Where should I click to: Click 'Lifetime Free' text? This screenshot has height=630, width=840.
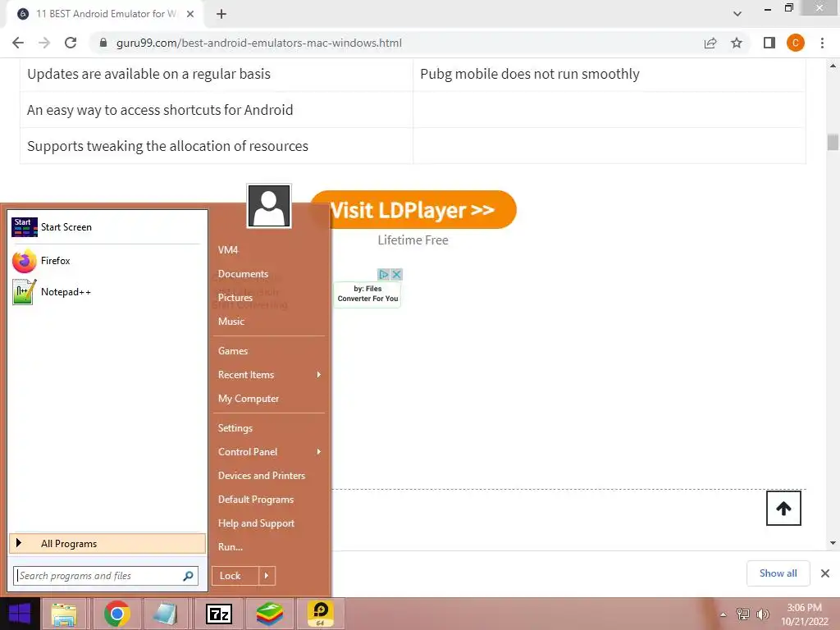click(413, 240)
